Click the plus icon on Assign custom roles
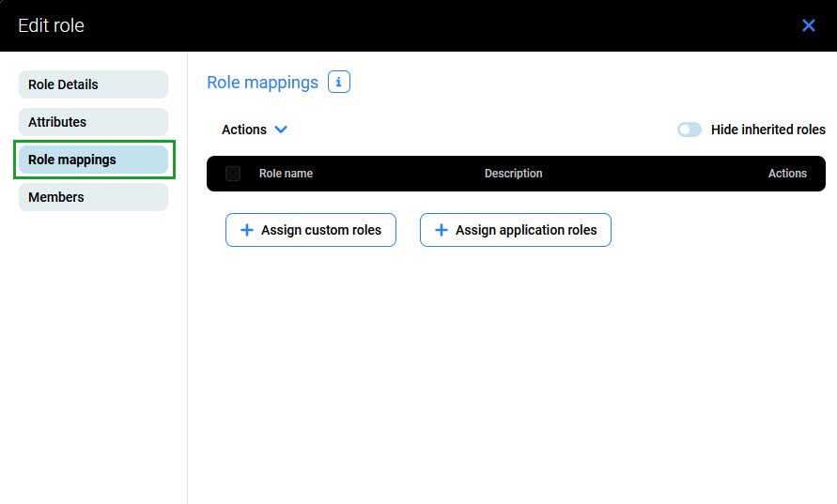The width and height of the screenshot is (837, 504). [247, 230]
